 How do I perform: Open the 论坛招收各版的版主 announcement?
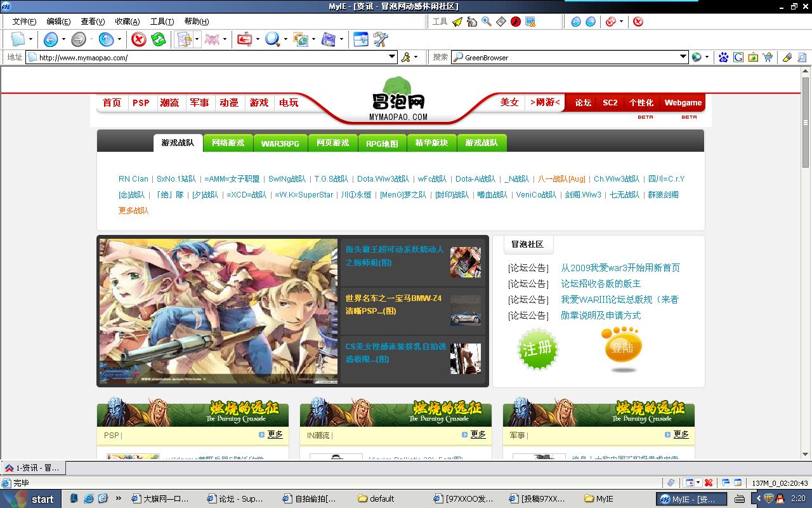tap(601, 284)
